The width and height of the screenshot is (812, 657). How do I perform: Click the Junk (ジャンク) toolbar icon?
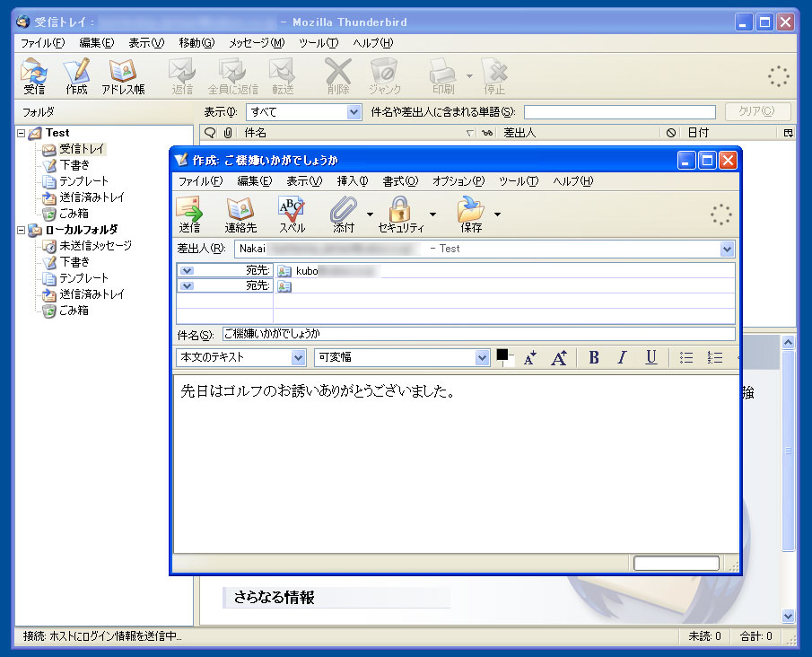point(384,76)
